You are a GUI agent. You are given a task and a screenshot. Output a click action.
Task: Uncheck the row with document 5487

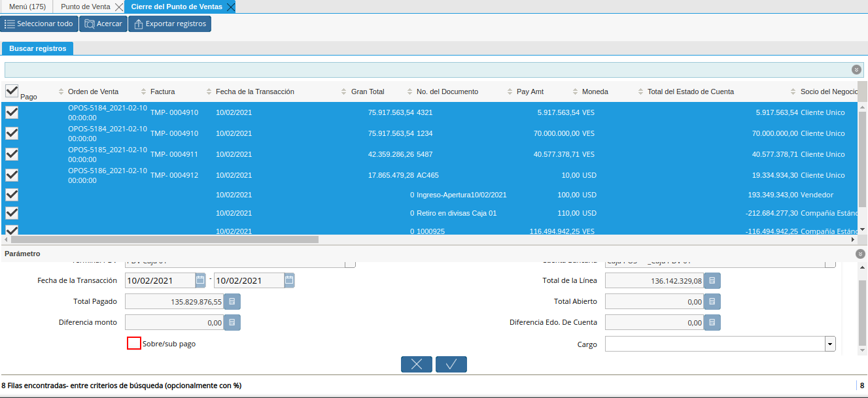pos(12,154)
